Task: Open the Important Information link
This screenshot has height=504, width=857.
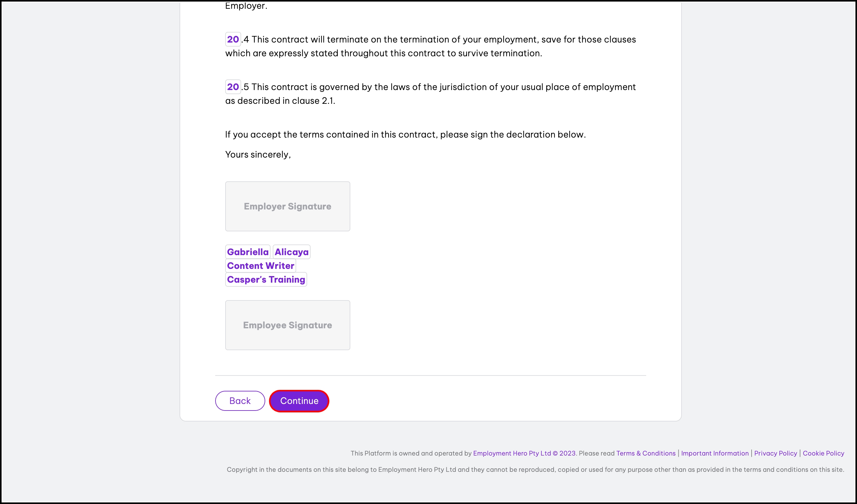Action: [715, 453]
